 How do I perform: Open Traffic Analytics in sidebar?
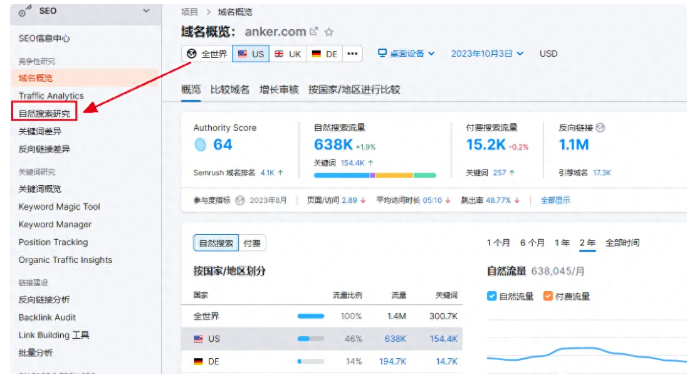[51, 96]
